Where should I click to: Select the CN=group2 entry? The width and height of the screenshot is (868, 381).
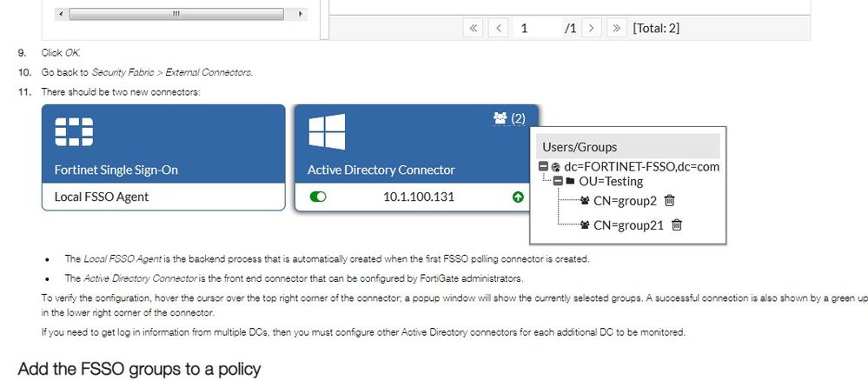[x=625, y=201]
